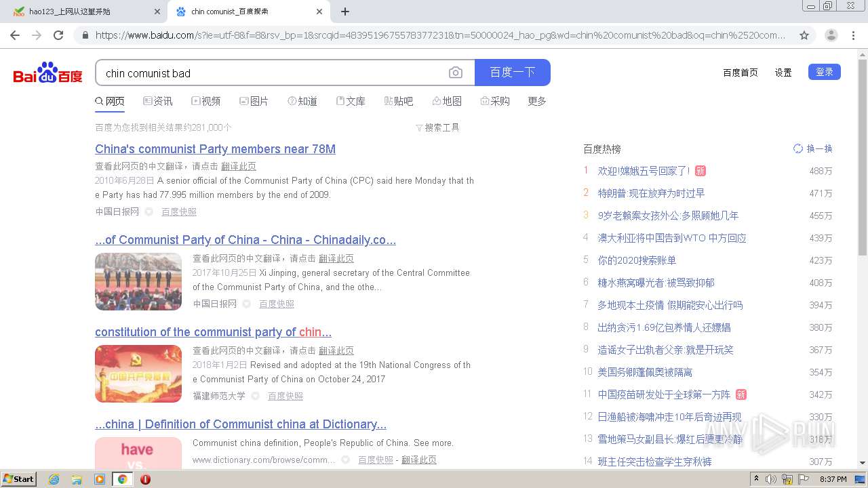The height and width of the screenshot is (488, 868).
Task: Click the Xi Jinping result thumbnail
Action: tap(138, 281)
